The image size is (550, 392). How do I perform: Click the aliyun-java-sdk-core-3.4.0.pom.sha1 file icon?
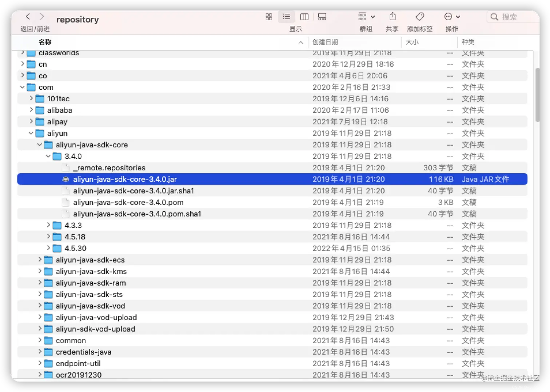point(66,214)
